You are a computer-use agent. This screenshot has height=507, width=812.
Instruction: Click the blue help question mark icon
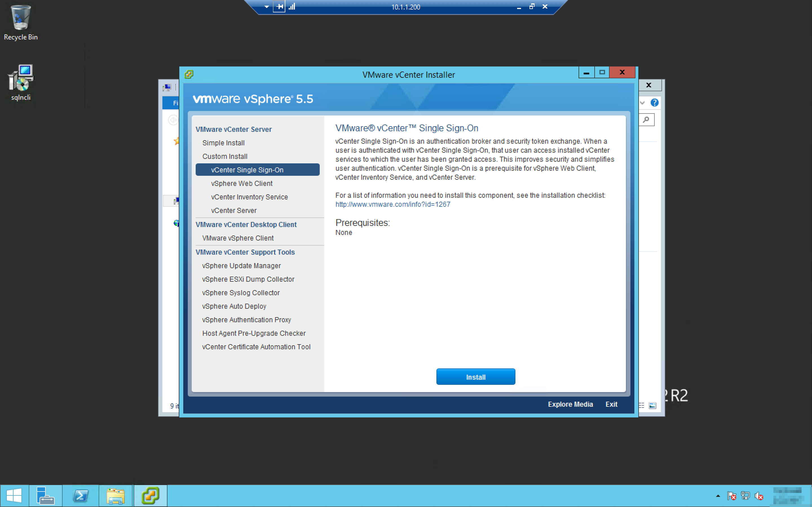(x=654, y=103)
